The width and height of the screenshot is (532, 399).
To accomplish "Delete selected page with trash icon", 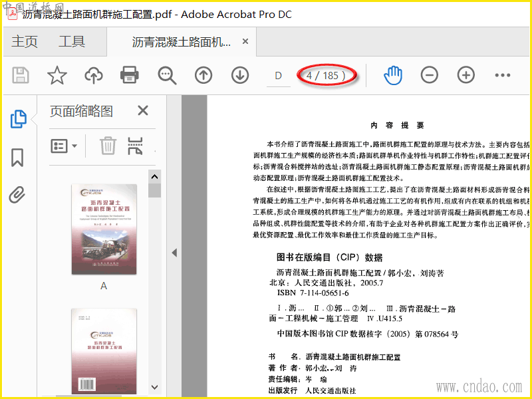I will point(108,146).
